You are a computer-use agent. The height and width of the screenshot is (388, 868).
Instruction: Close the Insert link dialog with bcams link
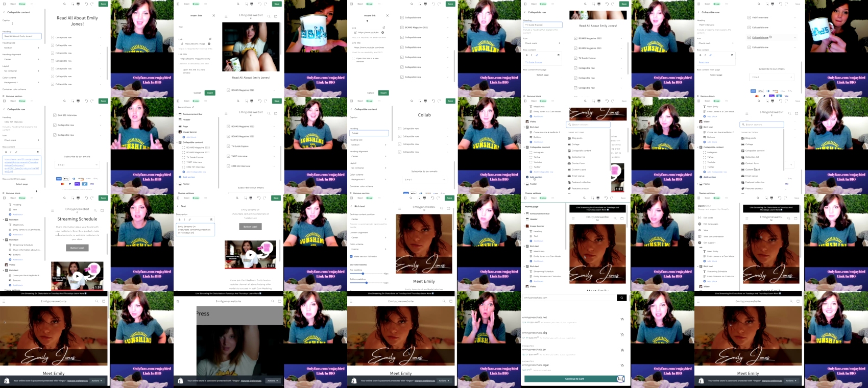click(213, 15)
